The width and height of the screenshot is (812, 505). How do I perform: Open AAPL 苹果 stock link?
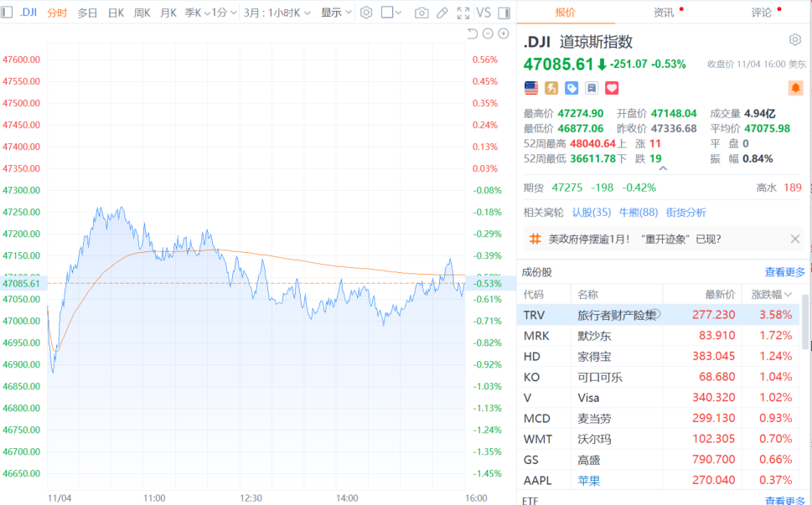589,481
